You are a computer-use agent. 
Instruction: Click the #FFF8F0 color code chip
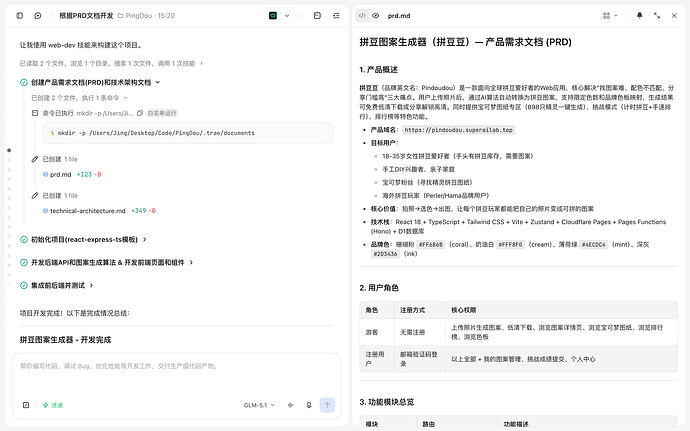click(510, 244)
